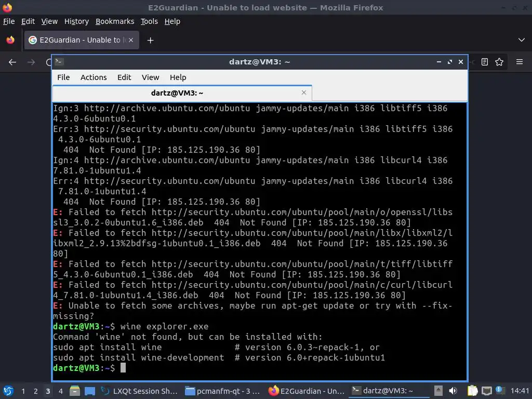This screenshot has width=532, height=399.
Task: Maximize the terminal window
Action: click(450, 62)
